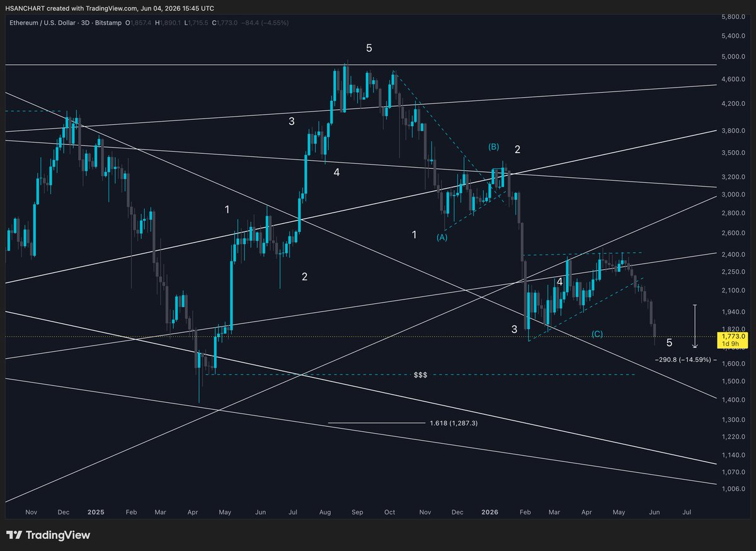Click the 3,000.0 price axis label

tap(733, 194)
